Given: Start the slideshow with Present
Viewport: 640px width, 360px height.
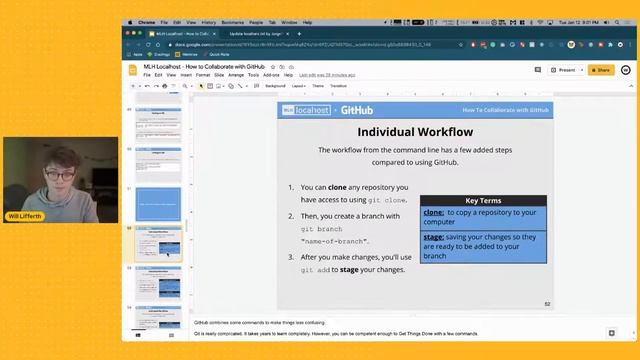Looking at the screenshot, I should pos(563,70).
